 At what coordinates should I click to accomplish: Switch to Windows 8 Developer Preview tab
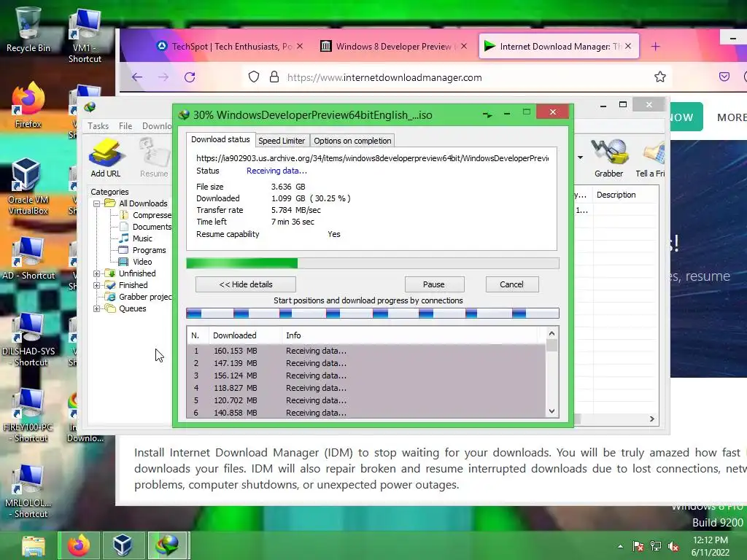point(393,46)
